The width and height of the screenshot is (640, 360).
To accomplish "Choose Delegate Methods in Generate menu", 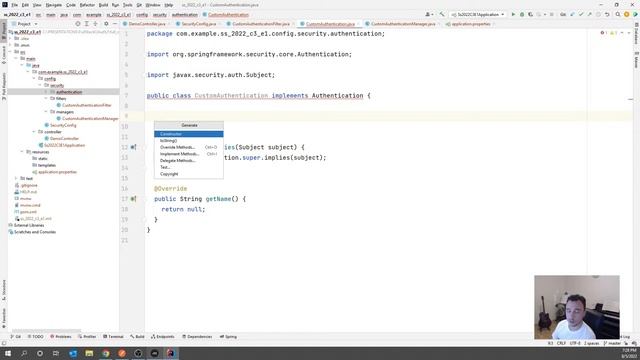I will click(x=189, y=160).
